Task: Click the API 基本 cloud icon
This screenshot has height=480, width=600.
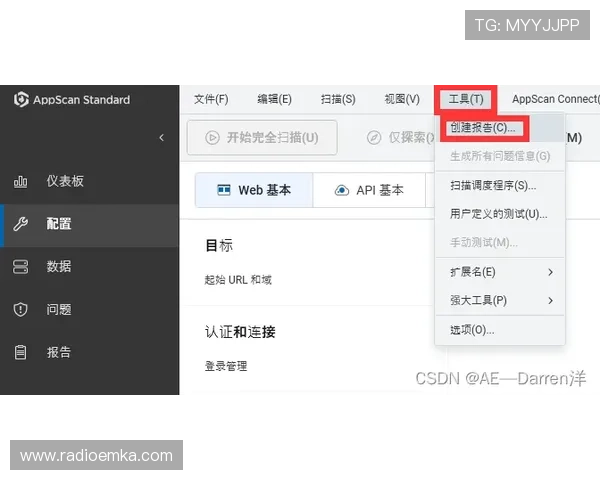Action: (342, 190)
